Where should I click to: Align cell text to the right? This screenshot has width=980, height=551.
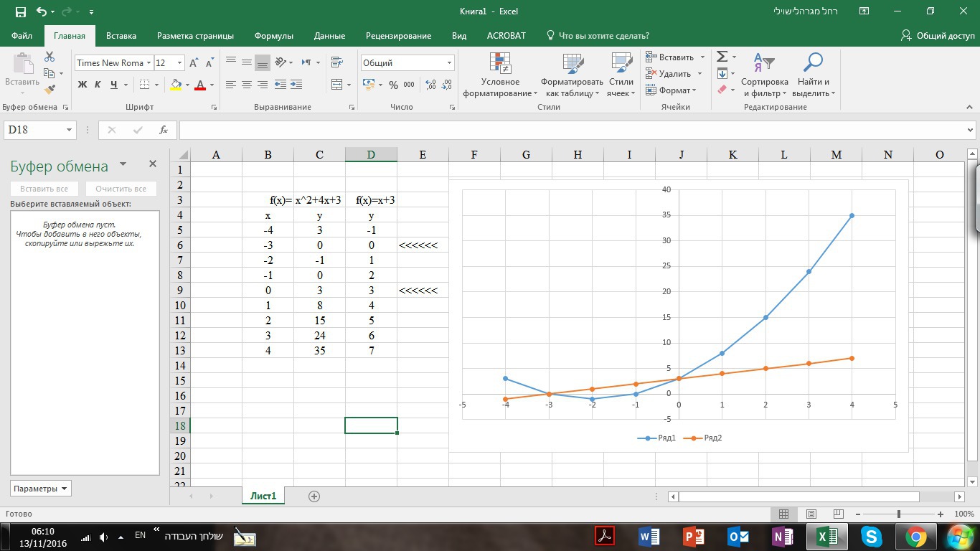tap(263, 85)
